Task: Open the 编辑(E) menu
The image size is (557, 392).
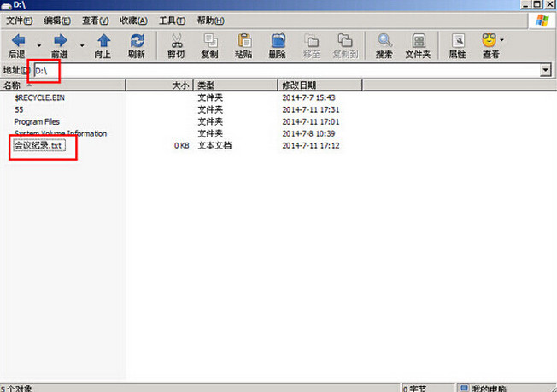Action: point(57,20)
